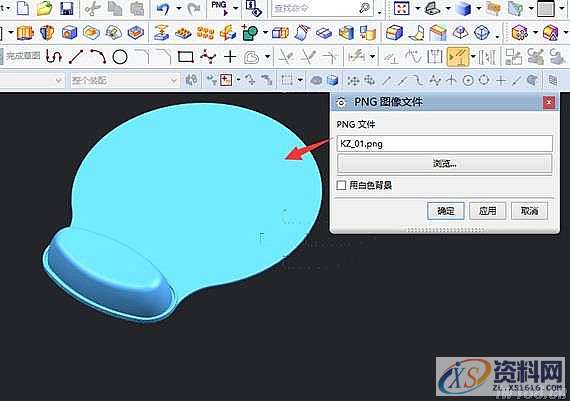Toggle the existing point plus snap icon

pyautogui.click(x=500, y=80)
